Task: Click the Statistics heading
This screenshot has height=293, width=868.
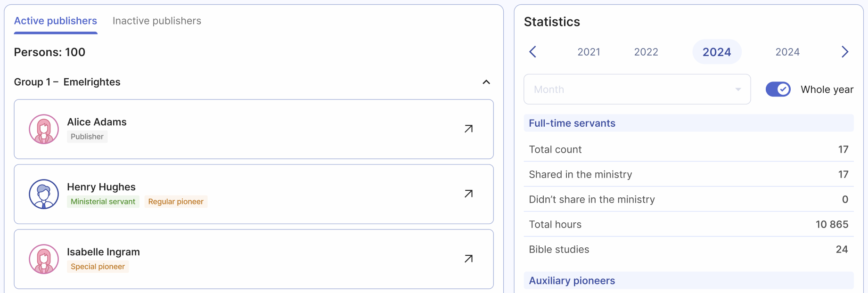Action: (552, 22)
